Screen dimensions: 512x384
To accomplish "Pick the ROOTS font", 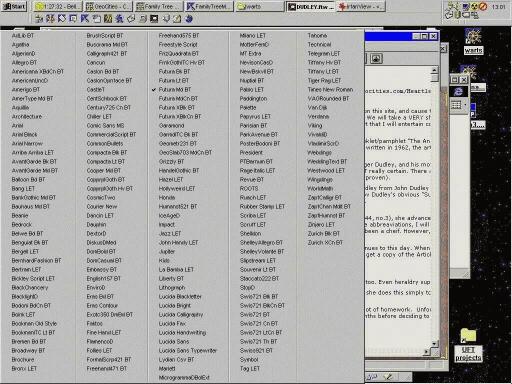I will (x=249, y=188).
